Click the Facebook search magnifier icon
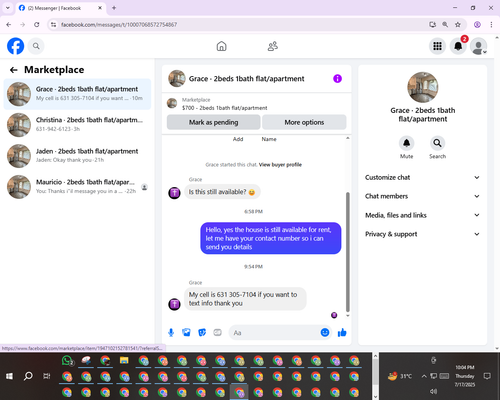The height and width of the screenshot is (400, 500). pos(36,46)
